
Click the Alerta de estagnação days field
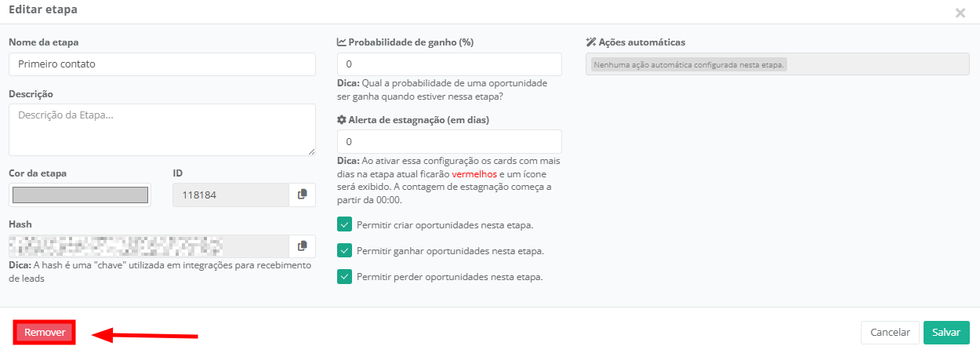point(449,142)
